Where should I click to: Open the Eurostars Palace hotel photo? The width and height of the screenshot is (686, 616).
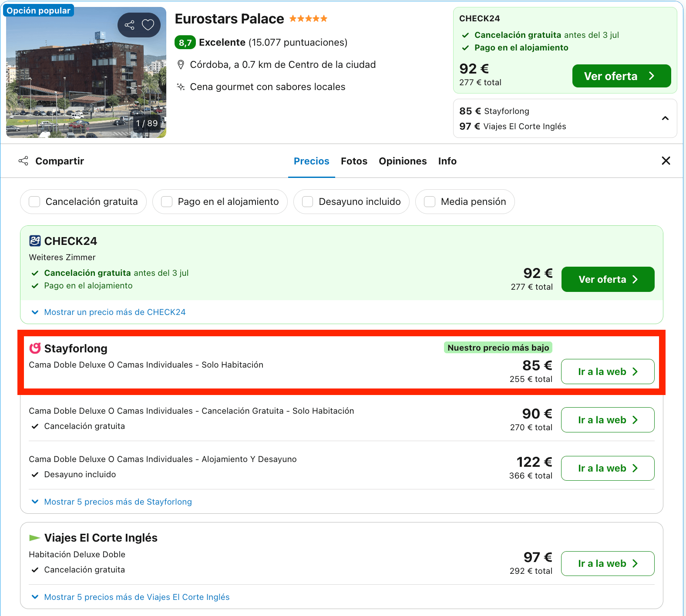pos(86,73)
